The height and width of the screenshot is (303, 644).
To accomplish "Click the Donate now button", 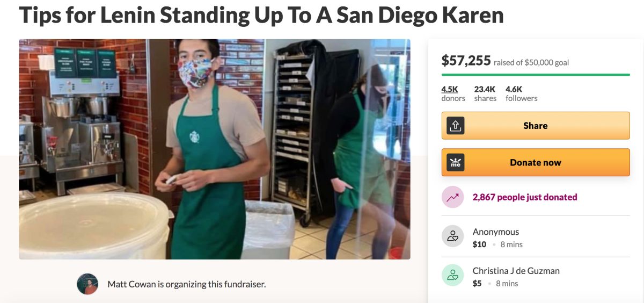I will (x=536, y=162).
